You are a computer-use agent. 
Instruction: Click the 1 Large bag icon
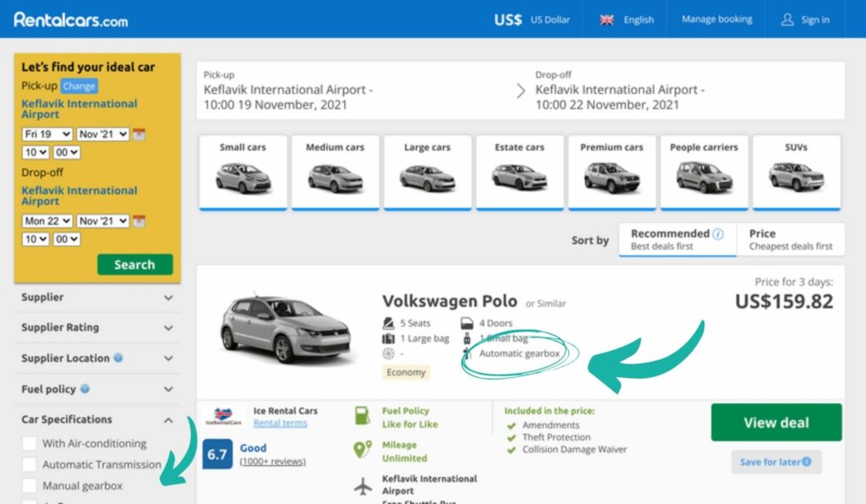388,338
